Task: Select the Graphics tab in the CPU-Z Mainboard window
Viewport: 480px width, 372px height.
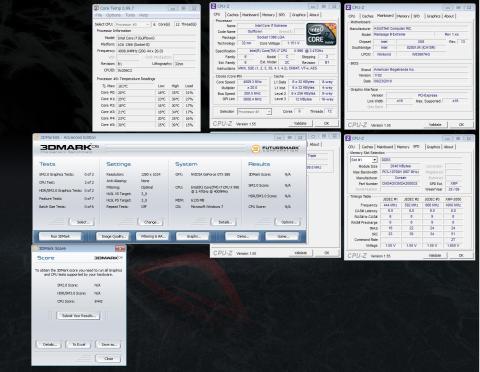Action: coord(433,16)
